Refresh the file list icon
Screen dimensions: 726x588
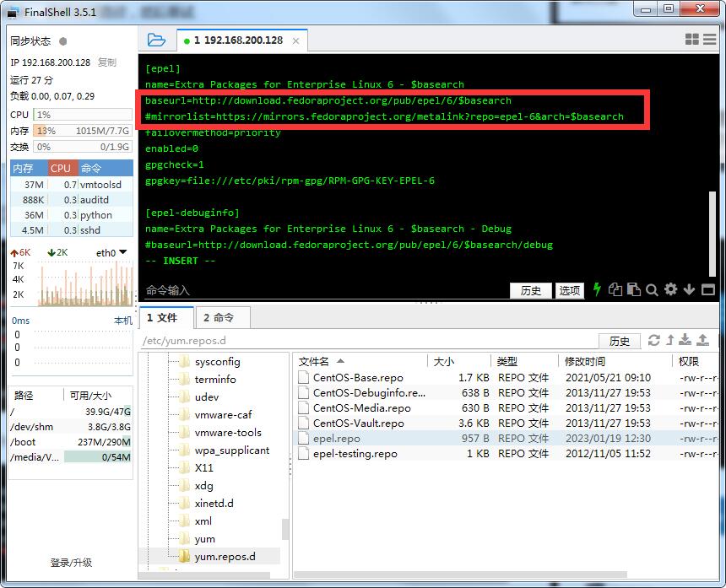[653, 340]
